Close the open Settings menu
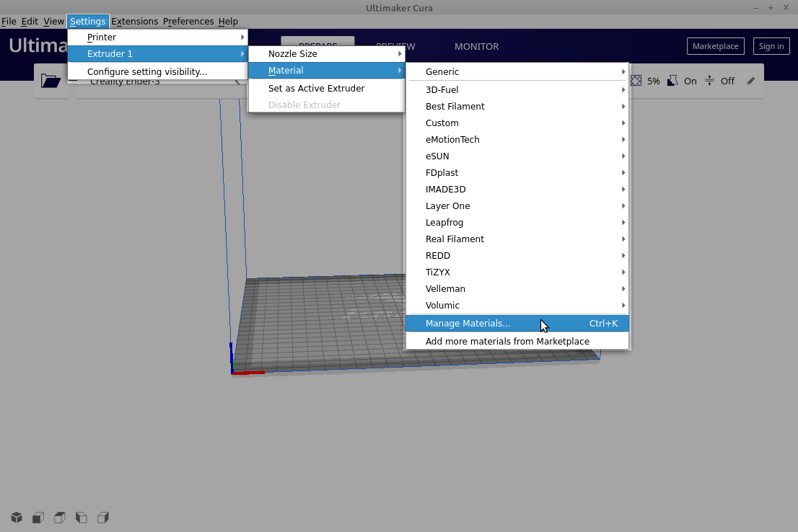Viewport: 798px width, 532px height. (87, 22)
